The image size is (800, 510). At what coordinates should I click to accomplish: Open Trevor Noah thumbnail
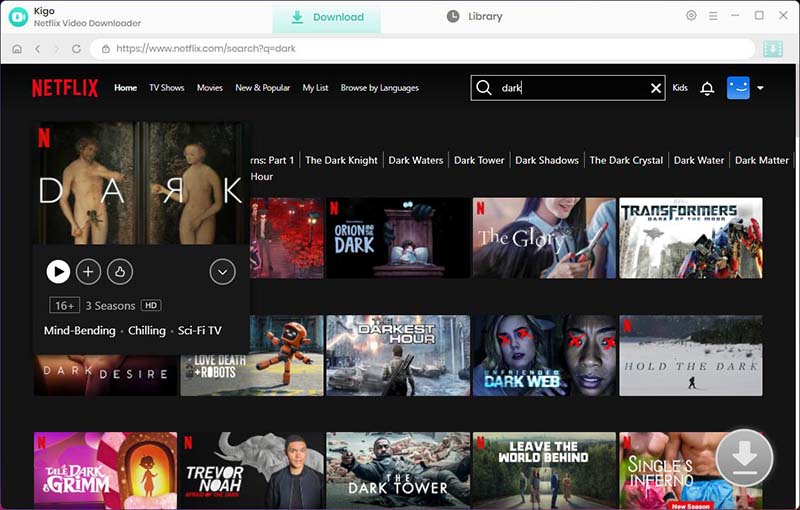[252, 470]
